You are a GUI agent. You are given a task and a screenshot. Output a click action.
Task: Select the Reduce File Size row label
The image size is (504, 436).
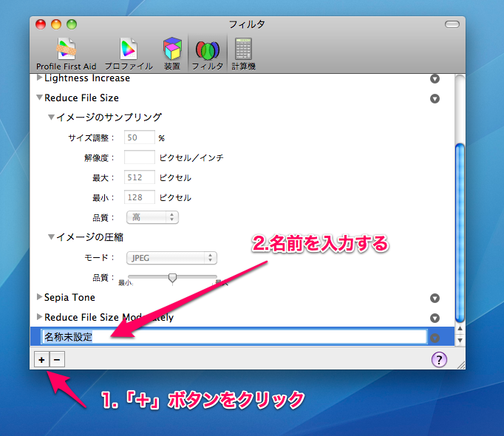coord(81,98)
